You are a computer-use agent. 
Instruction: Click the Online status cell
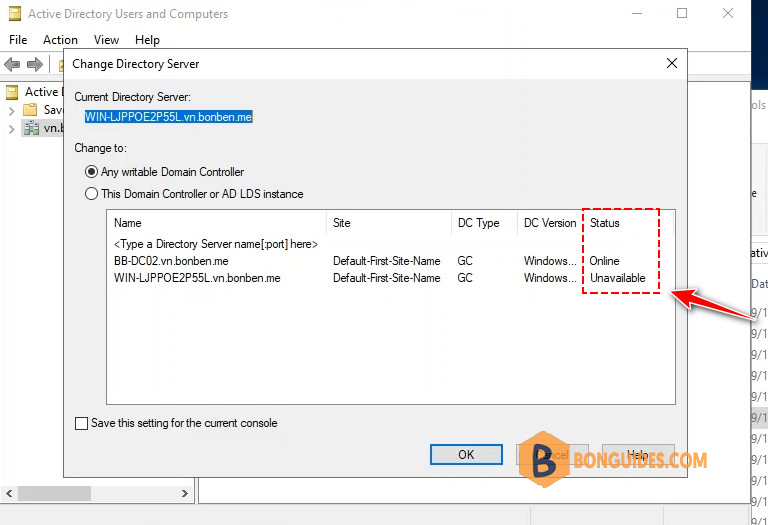[604, 261]
